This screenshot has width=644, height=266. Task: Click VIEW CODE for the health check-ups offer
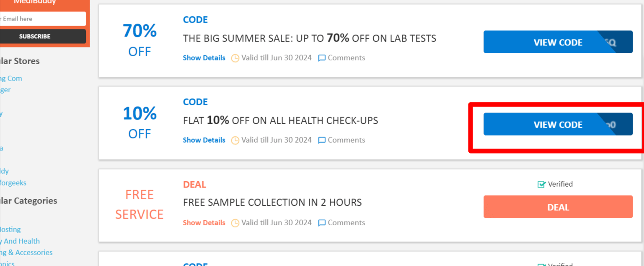coord(558,124)
